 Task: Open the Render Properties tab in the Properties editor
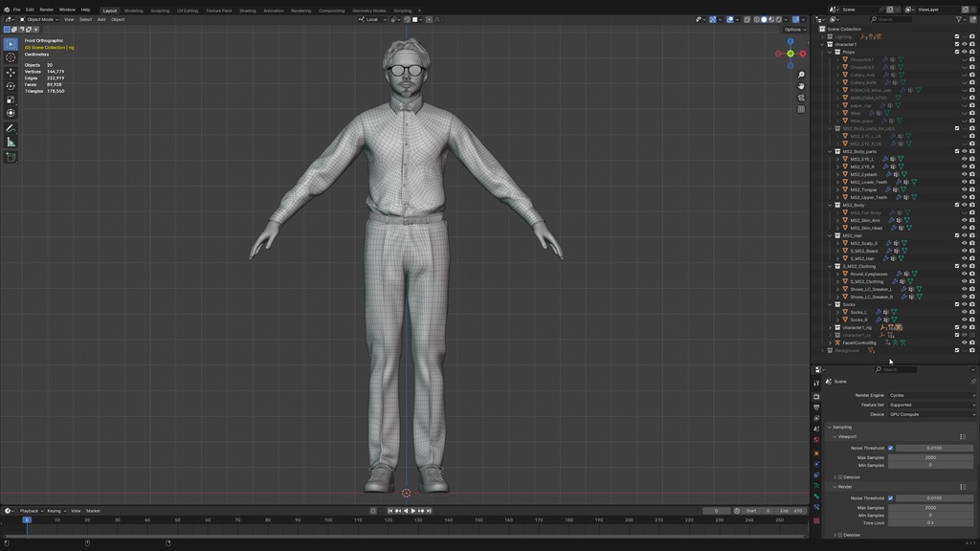[818, 395]
